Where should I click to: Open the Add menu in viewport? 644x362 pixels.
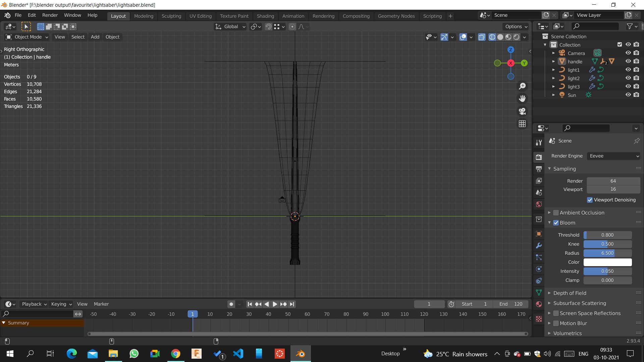(95, 37)
